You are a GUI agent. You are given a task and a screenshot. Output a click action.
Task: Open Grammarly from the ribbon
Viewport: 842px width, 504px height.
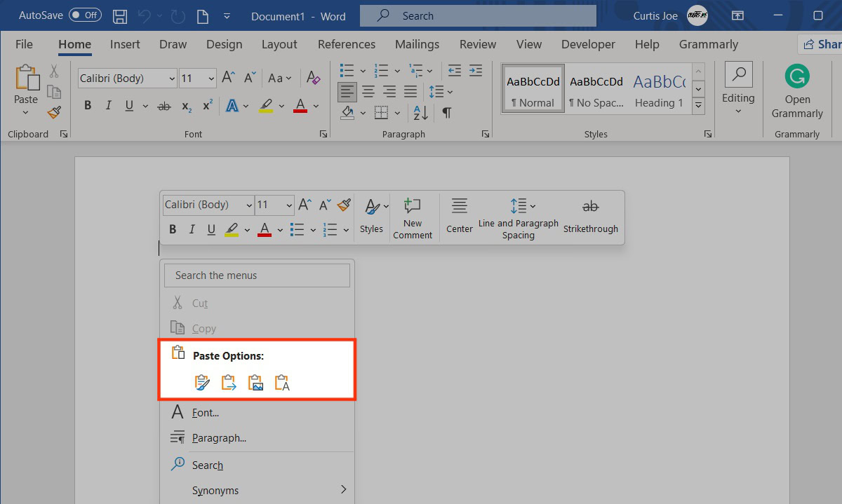(x=797, y=92)
